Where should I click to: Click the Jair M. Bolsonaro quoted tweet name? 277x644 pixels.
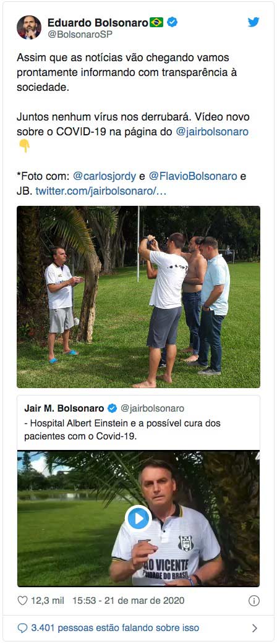(x=64, y=409)
